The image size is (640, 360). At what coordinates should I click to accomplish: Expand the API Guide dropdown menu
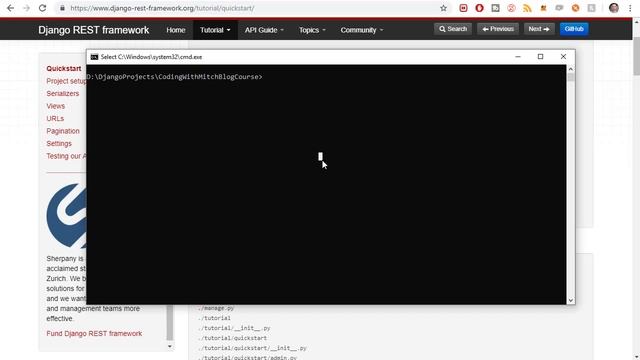coord(264,30)
